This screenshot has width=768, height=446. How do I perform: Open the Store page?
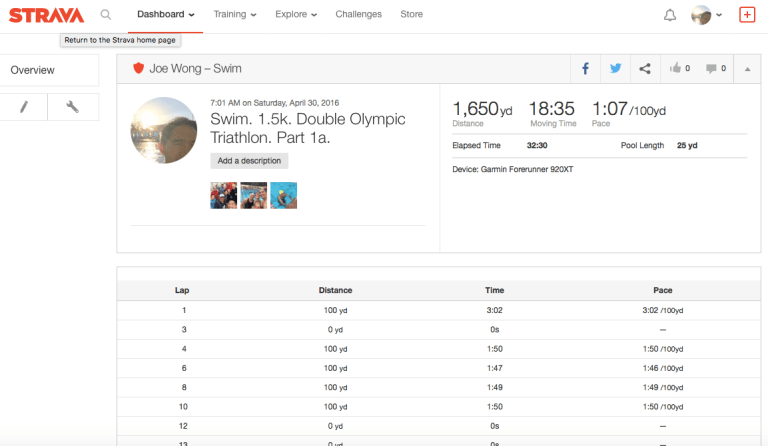tap(411, 15)
